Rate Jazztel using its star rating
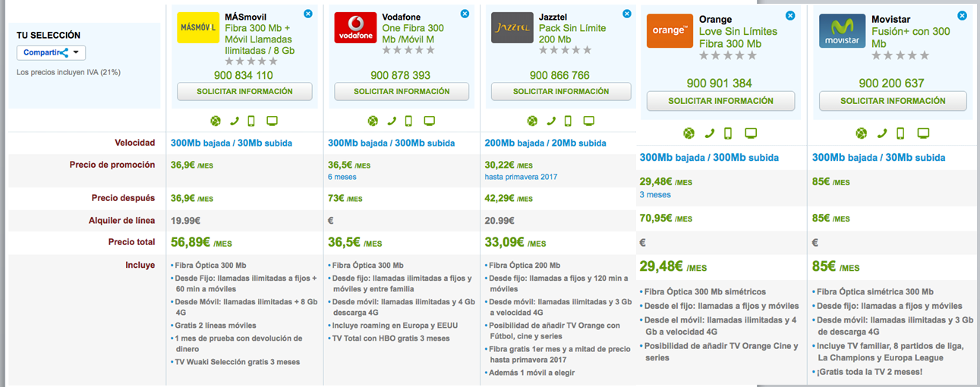The image size is (980, 387). coord(565,50)
